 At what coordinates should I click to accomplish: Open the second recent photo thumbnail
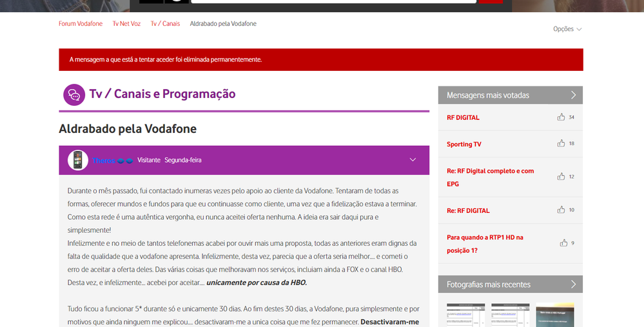[510, 315]
